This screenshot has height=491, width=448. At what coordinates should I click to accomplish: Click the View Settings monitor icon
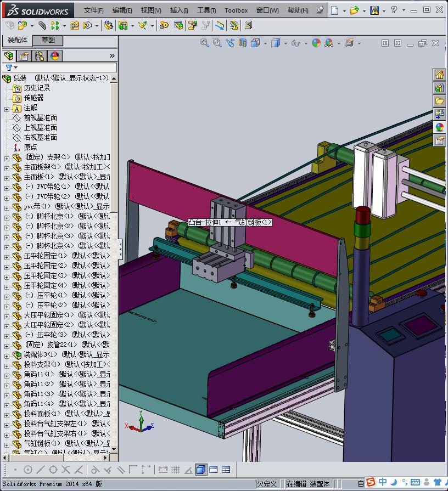(x=349, y=43)
